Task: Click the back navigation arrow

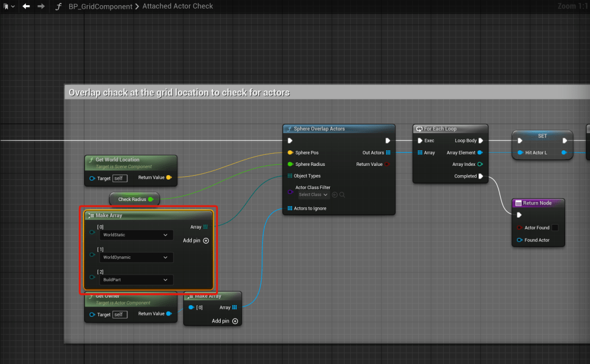Action: click(26, 6)
